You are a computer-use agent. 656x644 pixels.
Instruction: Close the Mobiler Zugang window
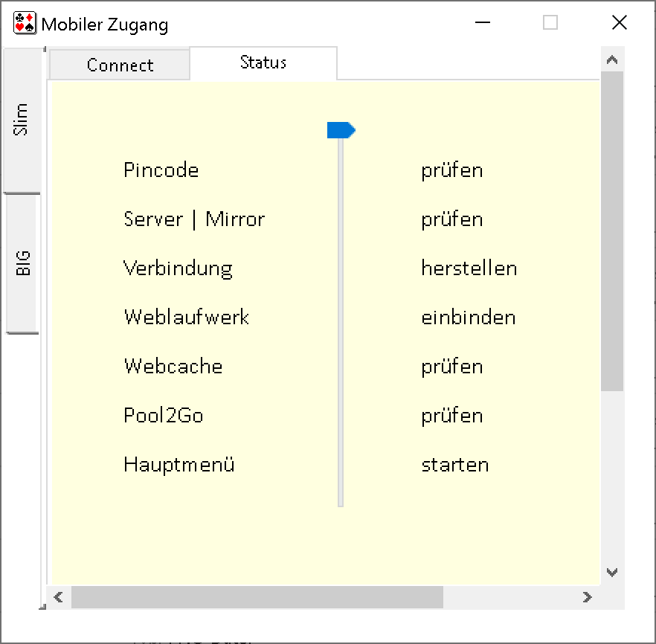coord(619,23)
